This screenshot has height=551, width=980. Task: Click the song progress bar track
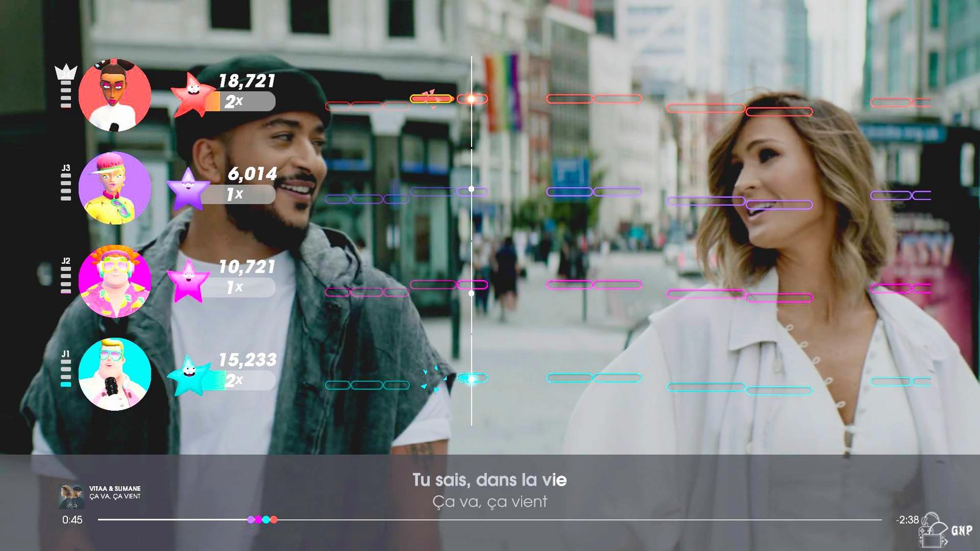tap(551, 520)
